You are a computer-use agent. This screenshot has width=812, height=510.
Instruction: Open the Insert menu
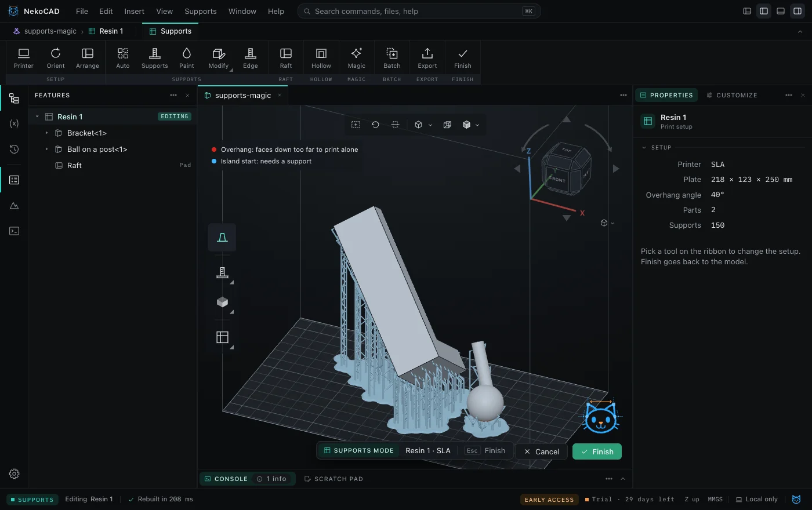coord(135,11)
